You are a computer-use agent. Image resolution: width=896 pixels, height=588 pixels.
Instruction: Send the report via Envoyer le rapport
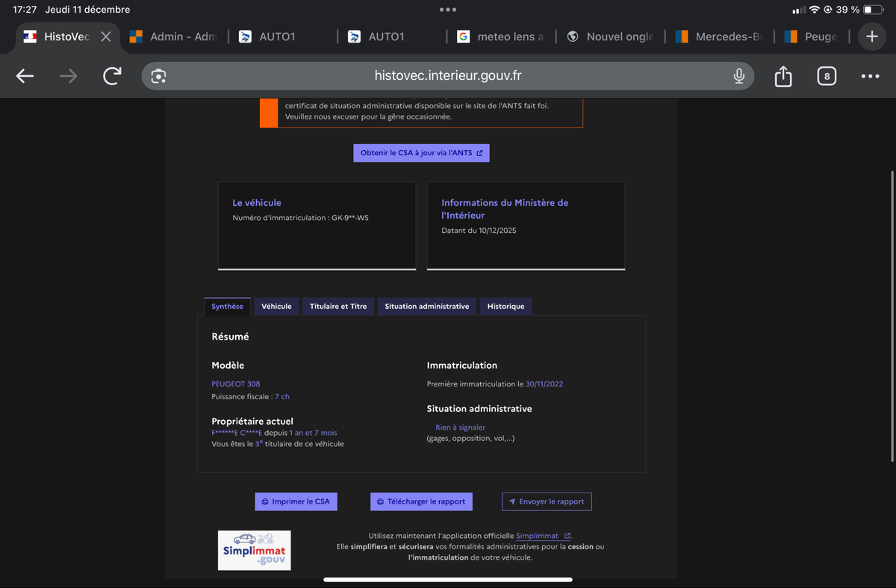coord(547,501)
